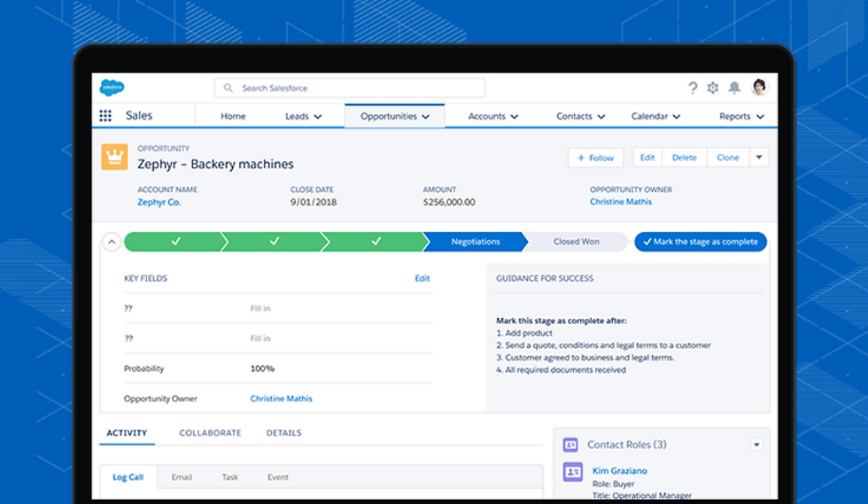Click the Salesforce cloud logo
This screenshot has height=504, width=868.
pos(112,88)
